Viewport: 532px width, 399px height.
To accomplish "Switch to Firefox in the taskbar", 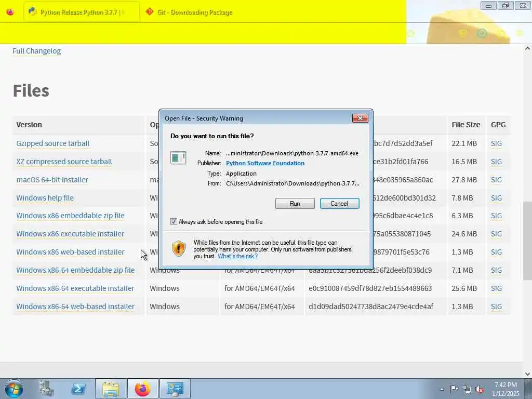I will click(x=142, y=389).
